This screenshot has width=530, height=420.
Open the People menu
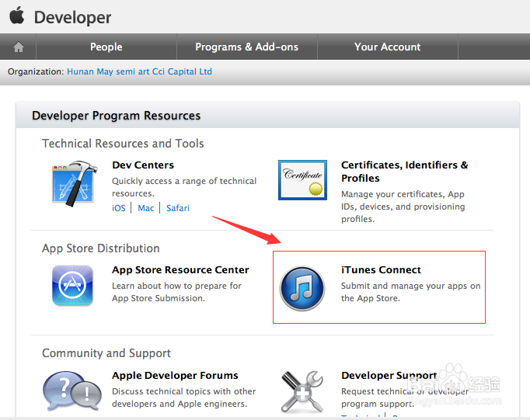[106, 47]
